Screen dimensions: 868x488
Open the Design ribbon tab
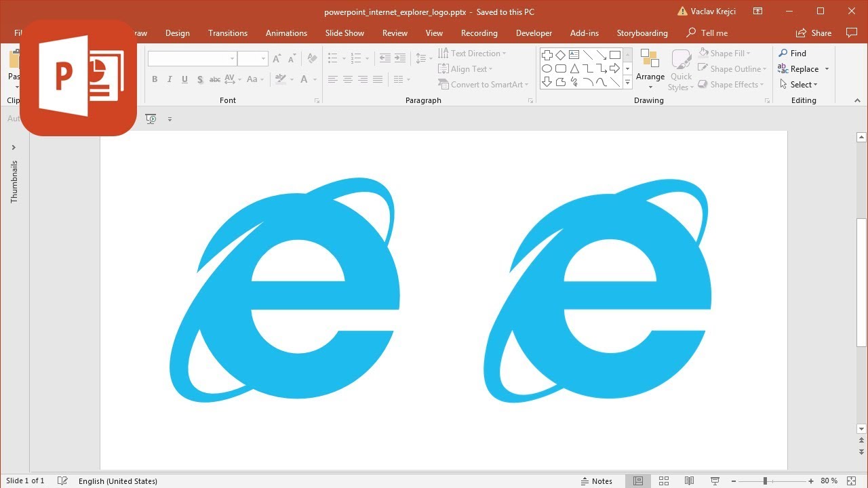[x=178, y=33]
